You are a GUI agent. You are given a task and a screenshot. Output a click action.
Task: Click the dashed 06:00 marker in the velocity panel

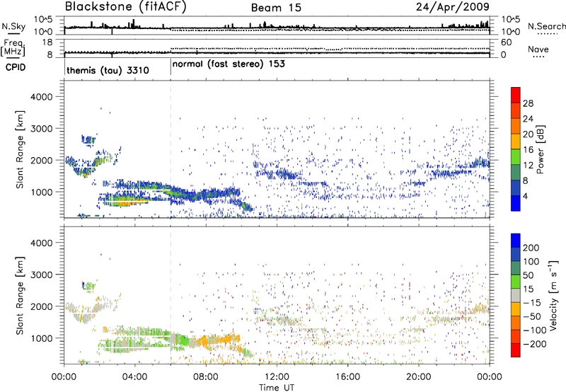tap(171, 295)
